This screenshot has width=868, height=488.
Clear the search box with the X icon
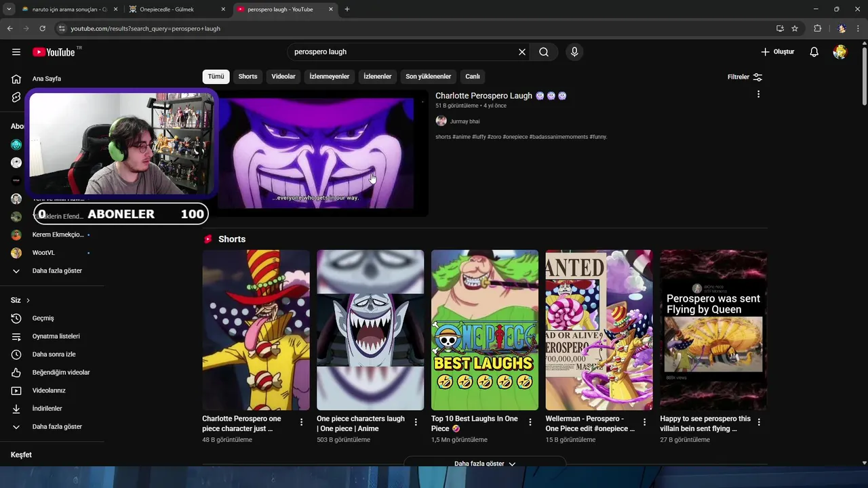click(x=522, y=52)
